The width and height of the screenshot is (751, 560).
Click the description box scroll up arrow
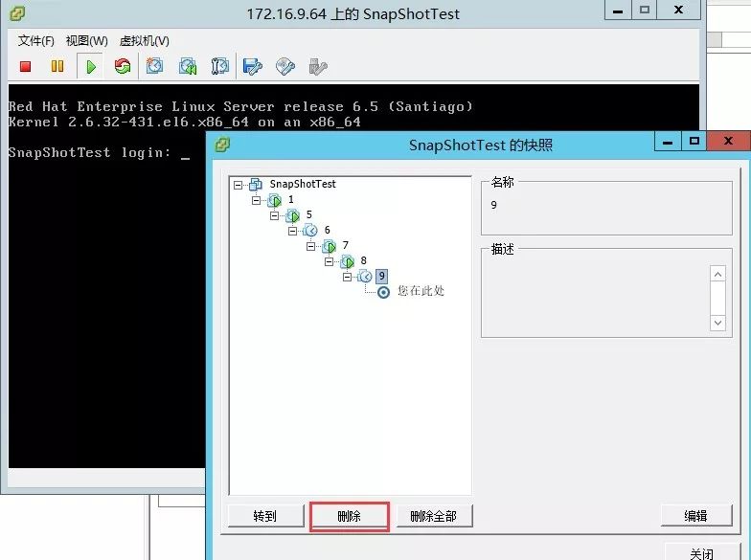(717, 275)
